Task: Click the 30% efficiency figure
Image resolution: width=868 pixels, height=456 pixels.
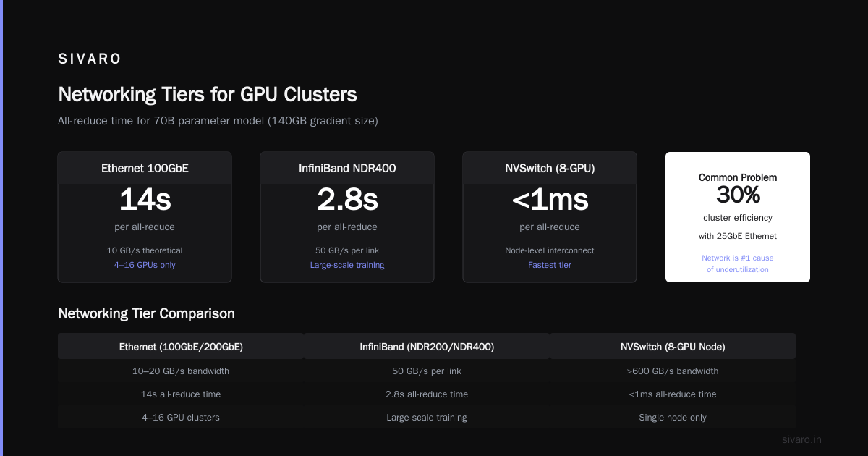Action: coord(738,195)
